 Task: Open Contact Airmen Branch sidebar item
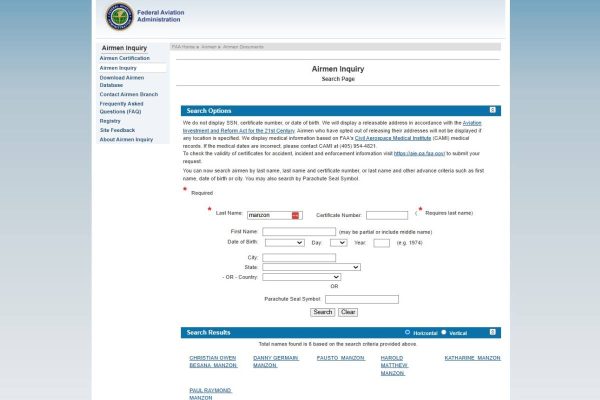tap(129, 94)
